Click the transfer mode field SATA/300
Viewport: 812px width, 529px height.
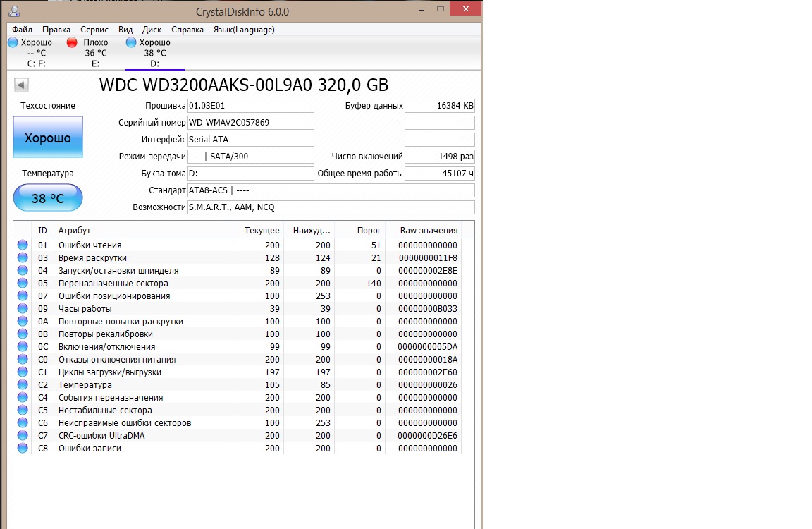click(251, 157)
